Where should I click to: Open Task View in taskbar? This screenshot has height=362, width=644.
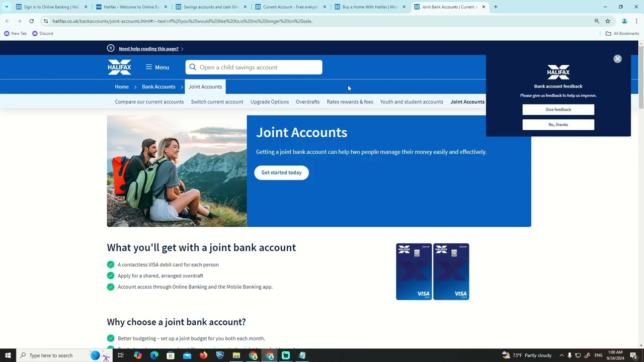pos(121,355)
